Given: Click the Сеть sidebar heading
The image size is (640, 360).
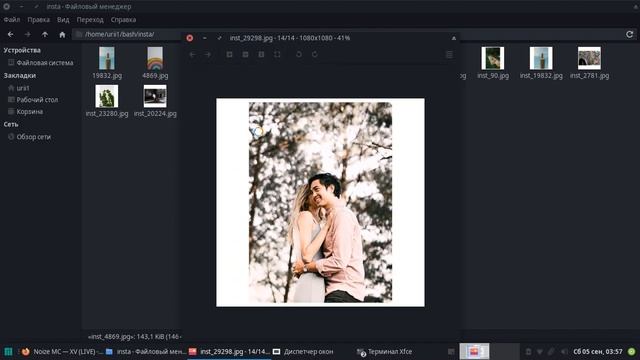Looking at the screenshot, I should 11,124.
